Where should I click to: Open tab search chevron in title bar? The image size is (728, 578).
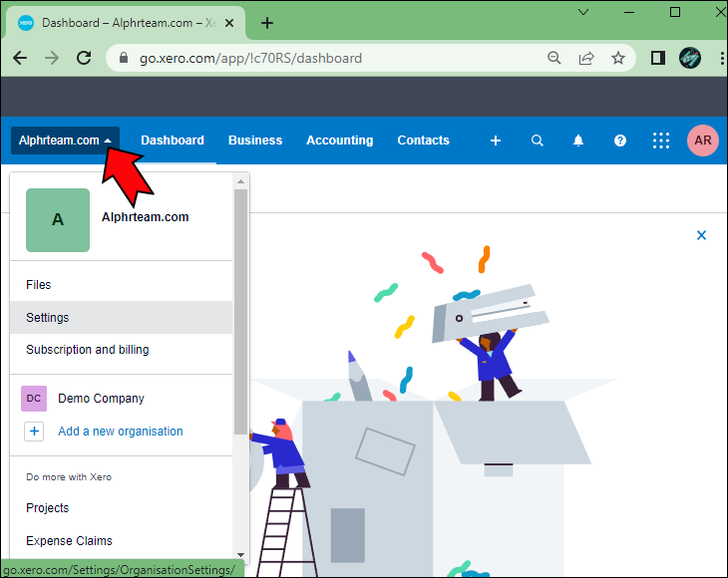click(x=583, y=12)
